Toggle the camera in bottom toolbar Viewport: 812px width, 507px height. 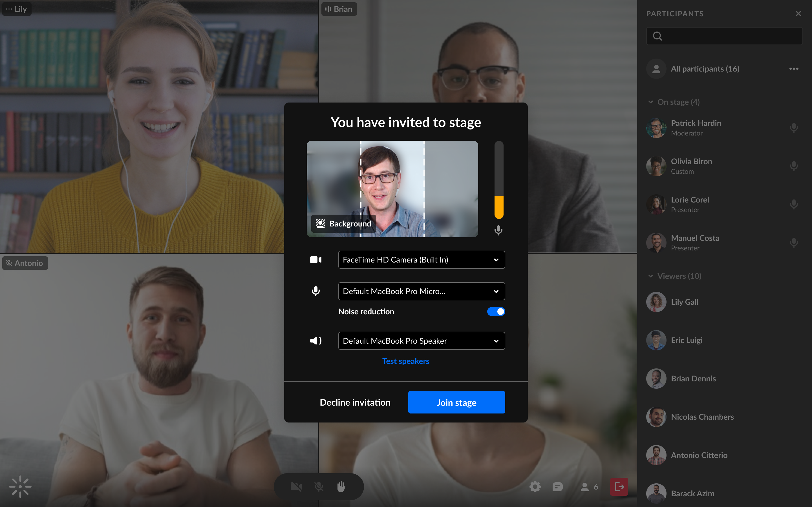[296, 486]
